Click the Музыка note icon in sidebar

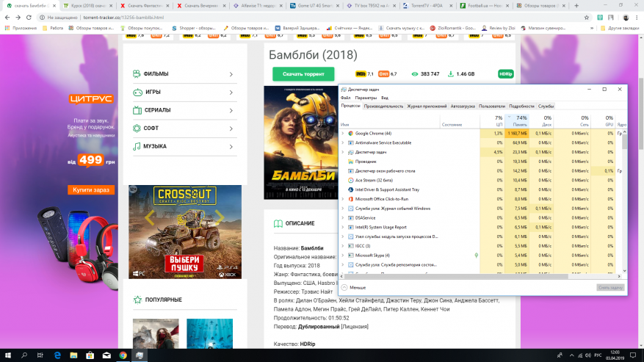point(137,146)
